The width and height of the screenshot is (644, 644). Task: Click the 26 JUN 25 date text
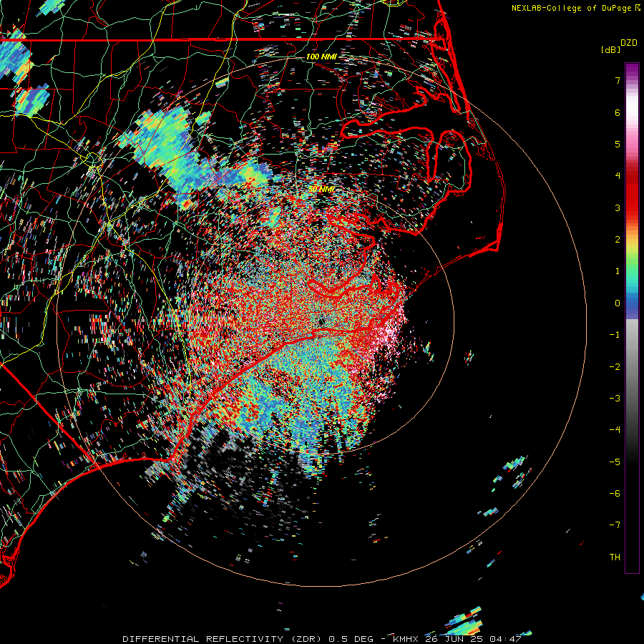454,639
